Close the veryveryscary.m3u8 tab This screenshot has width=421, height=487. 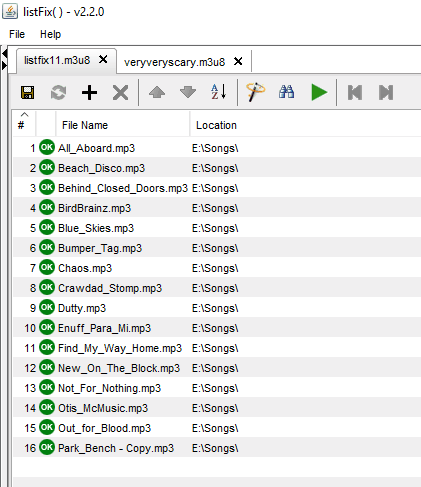[238, 61]
